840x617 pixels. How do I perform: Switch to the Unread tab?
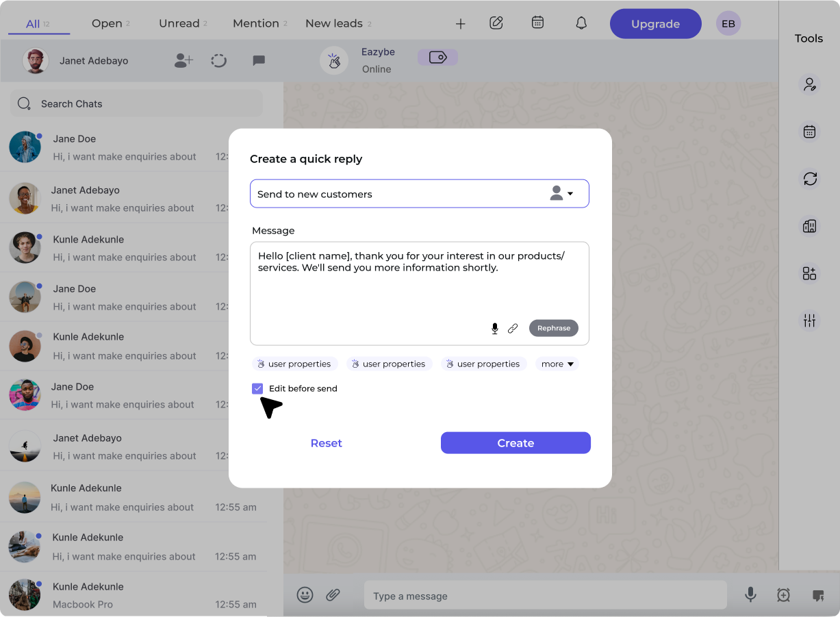[x=179, y=23]
